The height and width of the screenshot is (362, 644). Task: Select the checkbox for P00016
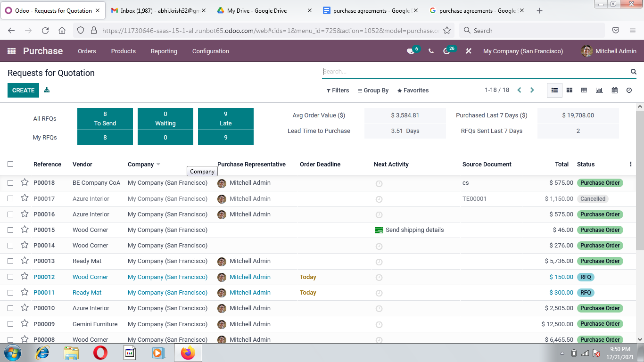(10, 214)
